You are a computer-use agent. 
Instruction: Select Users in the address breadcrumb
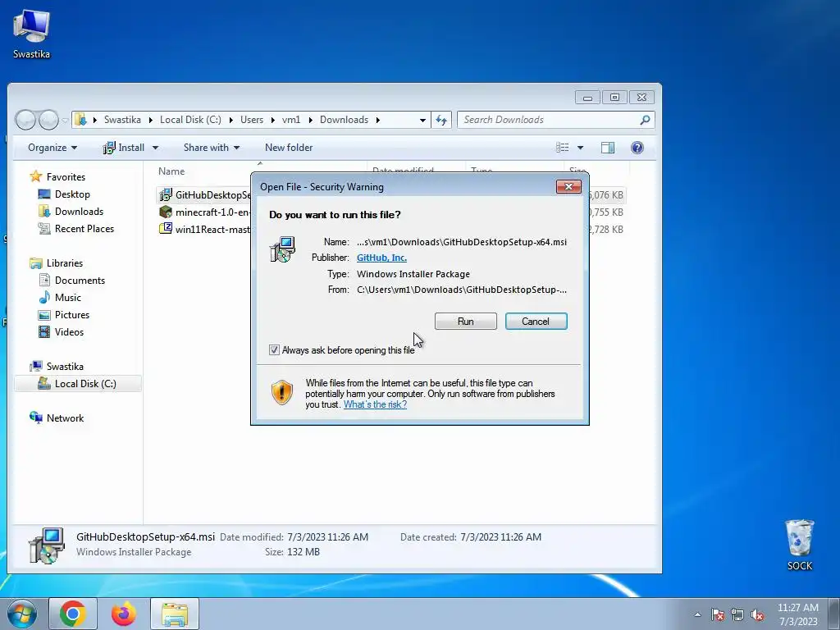tap(252, 120)
